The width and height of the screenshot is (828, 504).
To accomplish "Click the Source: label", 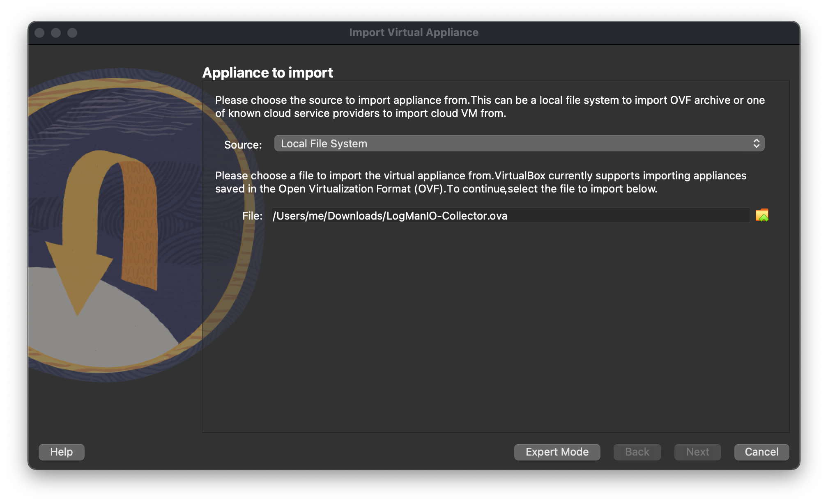I will point(243,145).
